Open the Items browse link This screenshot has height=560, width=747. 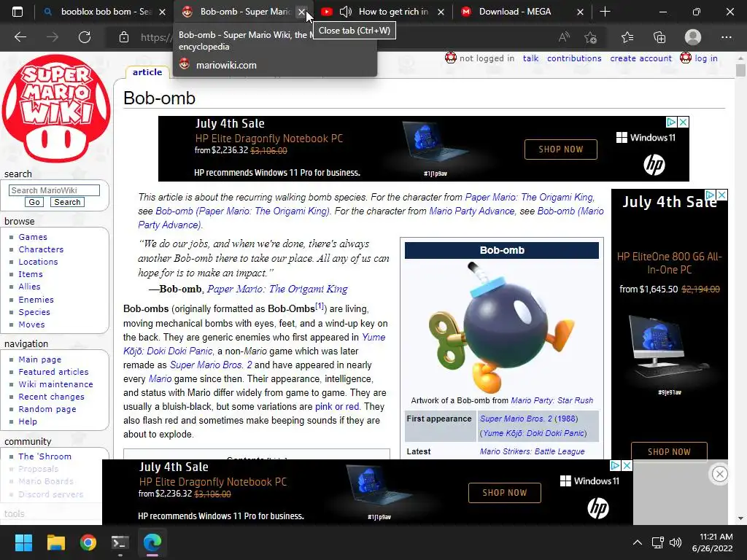(x=31, y=274)
